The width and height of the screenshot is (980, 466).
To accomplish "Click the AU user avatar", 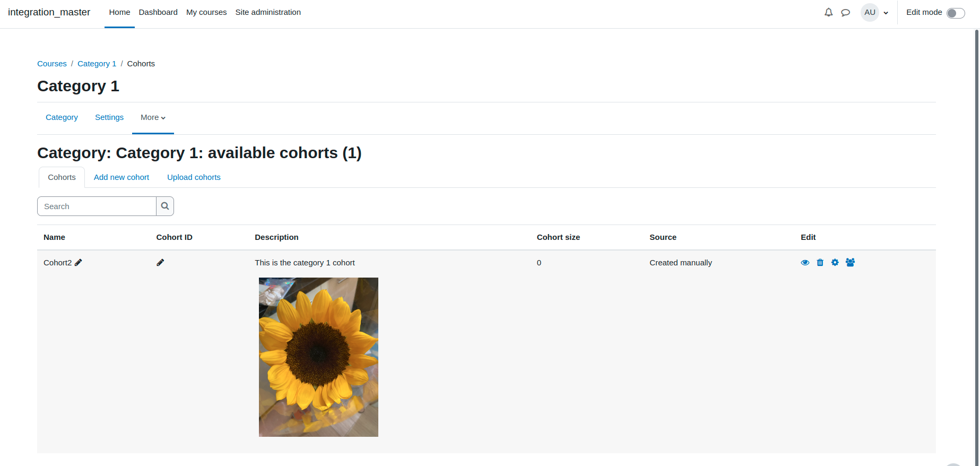I will [870, 12].
